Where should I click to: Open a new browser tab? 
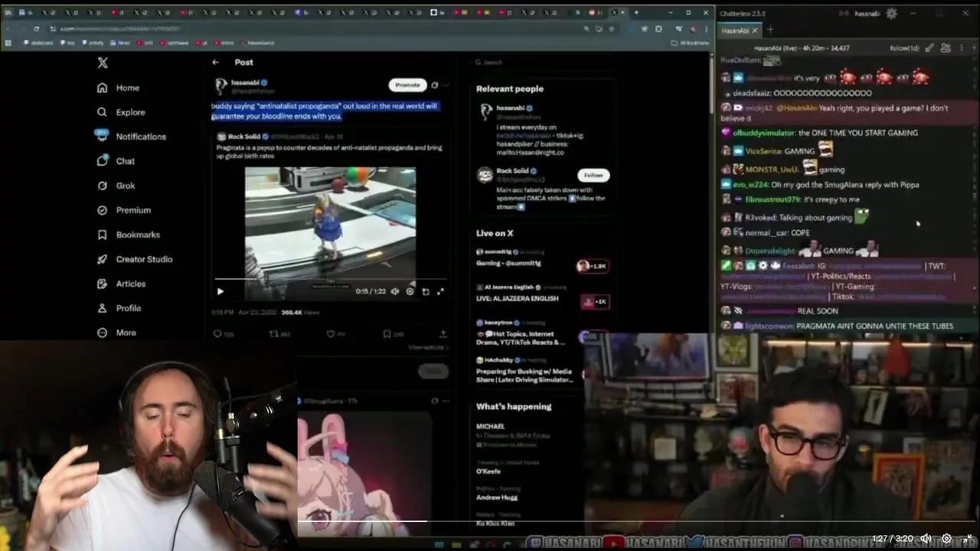tap(636, 12)
